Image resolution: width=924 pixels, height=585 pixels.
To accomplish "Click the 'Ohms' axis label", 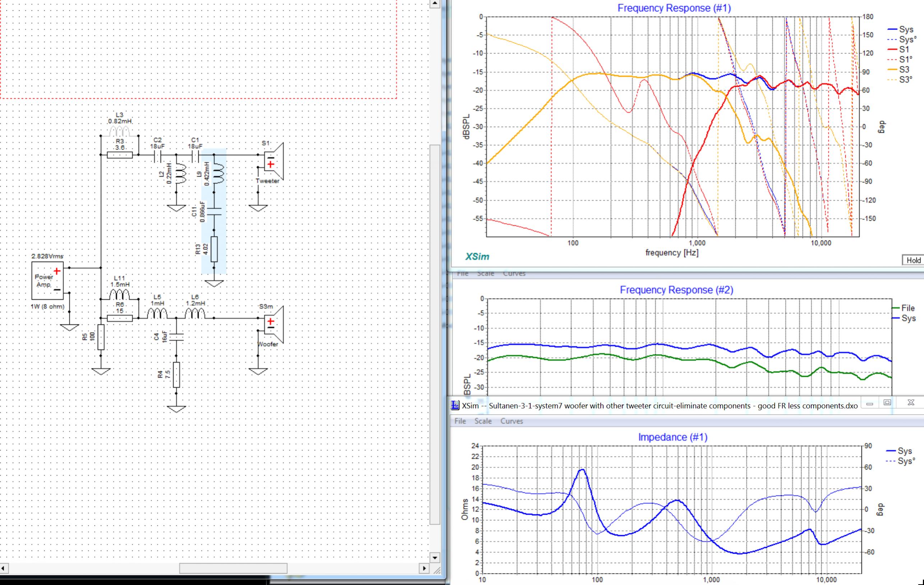I will (465, 509).
